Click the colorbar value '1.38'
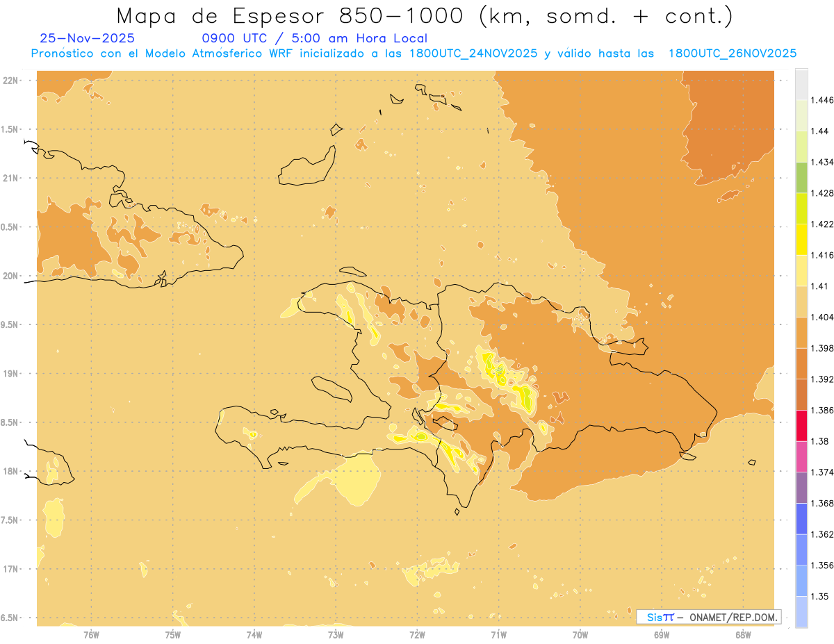 (x=820, y=441)
